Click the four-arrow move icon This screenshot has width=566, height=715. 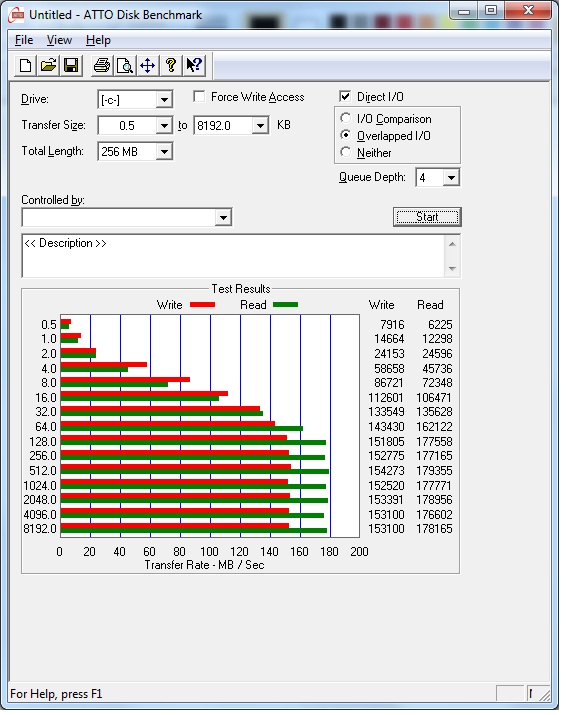147,66
